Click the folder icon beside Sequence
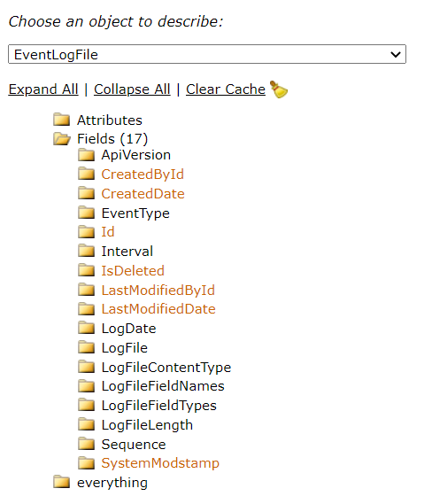 tap(86, 444)
